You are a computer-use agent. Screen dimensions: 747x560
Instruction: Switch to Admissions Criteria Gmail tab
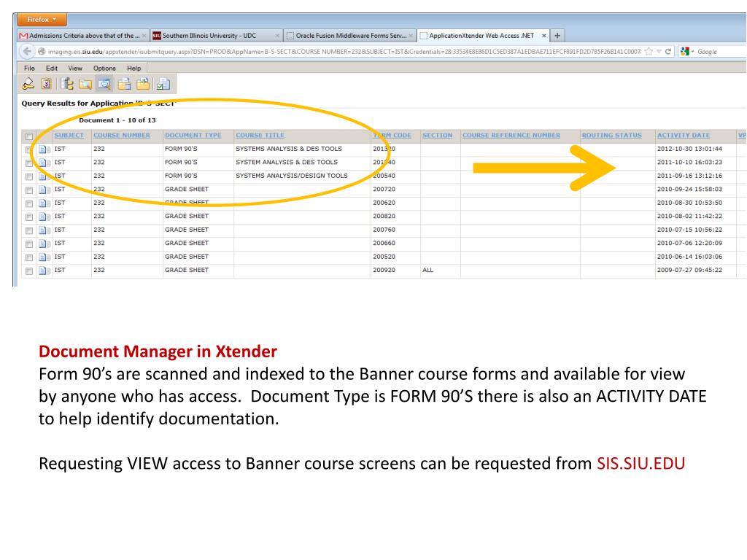point(82,36)
